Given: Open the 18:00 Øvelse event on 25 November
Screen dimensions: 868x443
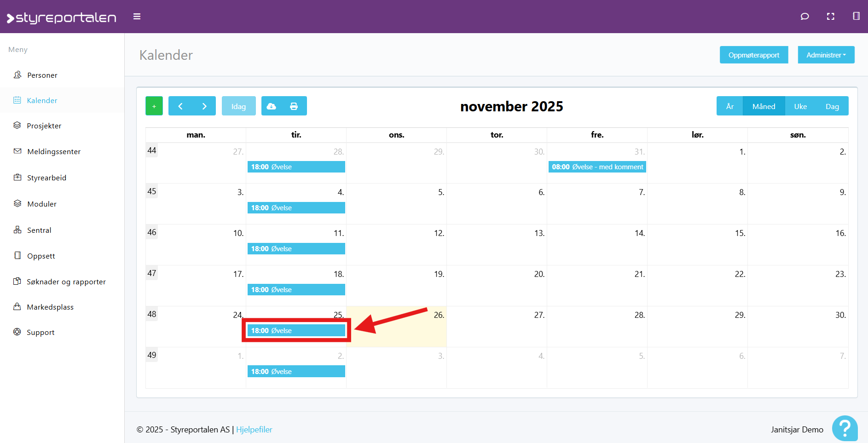Looking at the screenshot, I should click(x=296, y=331).
